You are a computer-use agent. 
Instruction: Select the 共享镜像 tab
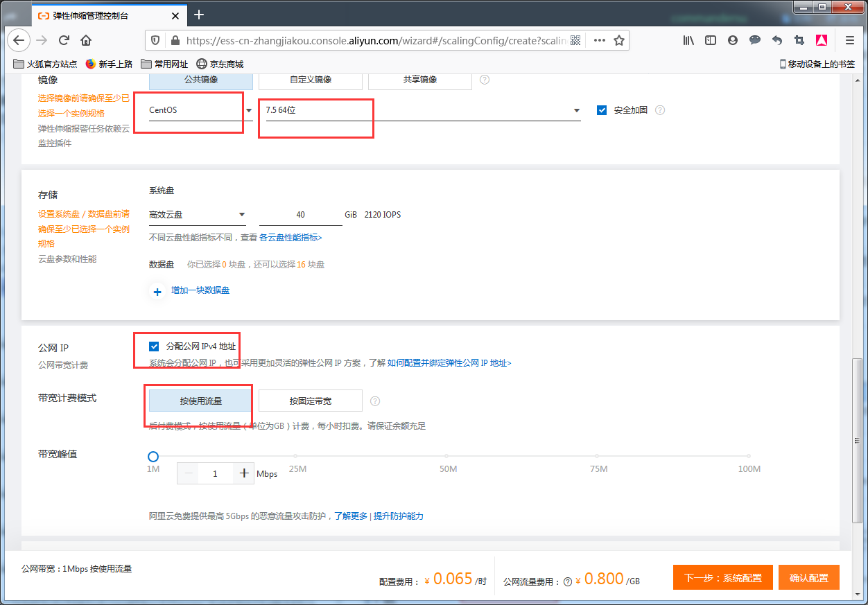[x=420, y=80]
